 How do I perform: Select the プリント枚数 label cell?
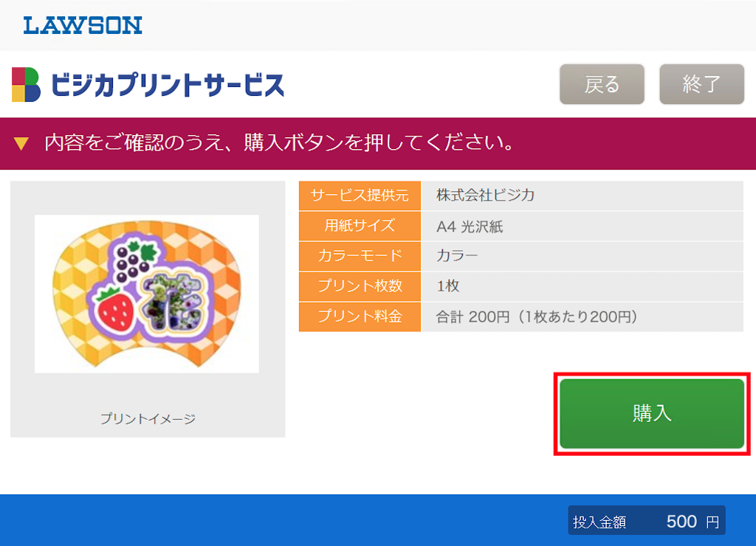pos(360,286)
